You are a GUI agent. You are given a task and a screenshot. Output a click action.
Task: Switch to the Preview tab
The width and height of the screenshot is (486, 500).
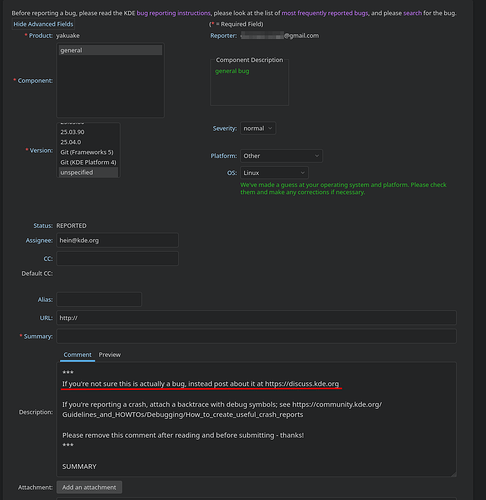pyautogui.click(x=110, y=355)
